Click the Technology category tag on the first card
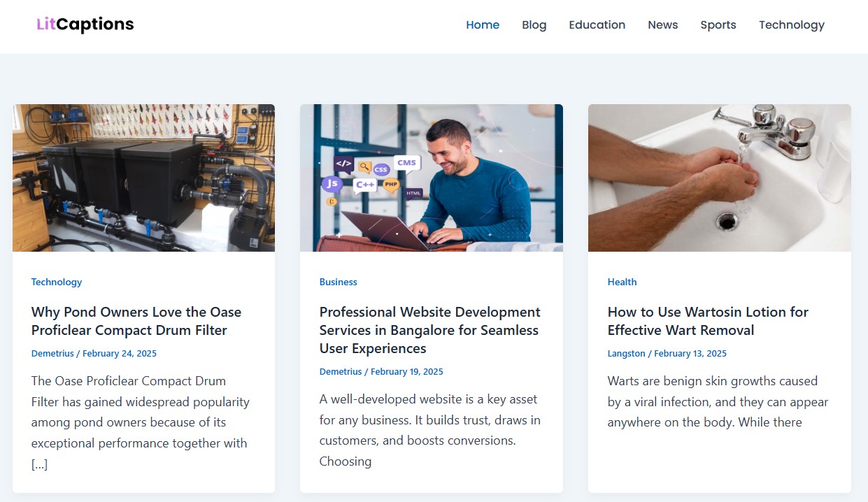The image size is (868, 502). tap(57, 282)
